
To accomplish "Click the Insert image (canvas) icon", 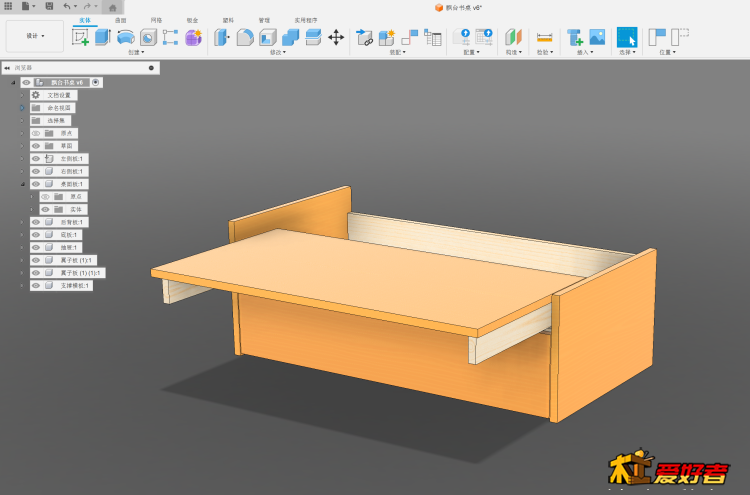I will (597, 37).
